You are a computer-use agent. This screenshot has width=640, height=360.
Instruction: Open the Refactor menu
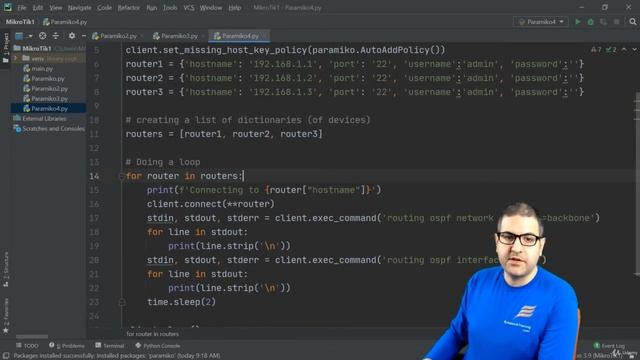click(129, 8)
